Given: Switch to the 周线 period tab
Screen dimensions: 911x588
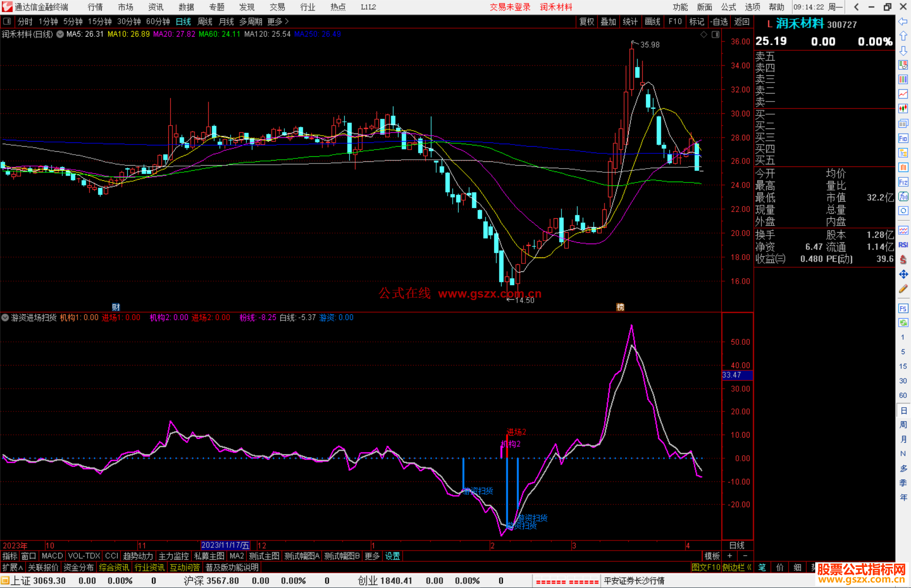Looking at the screenshot, I should [205, 21].
